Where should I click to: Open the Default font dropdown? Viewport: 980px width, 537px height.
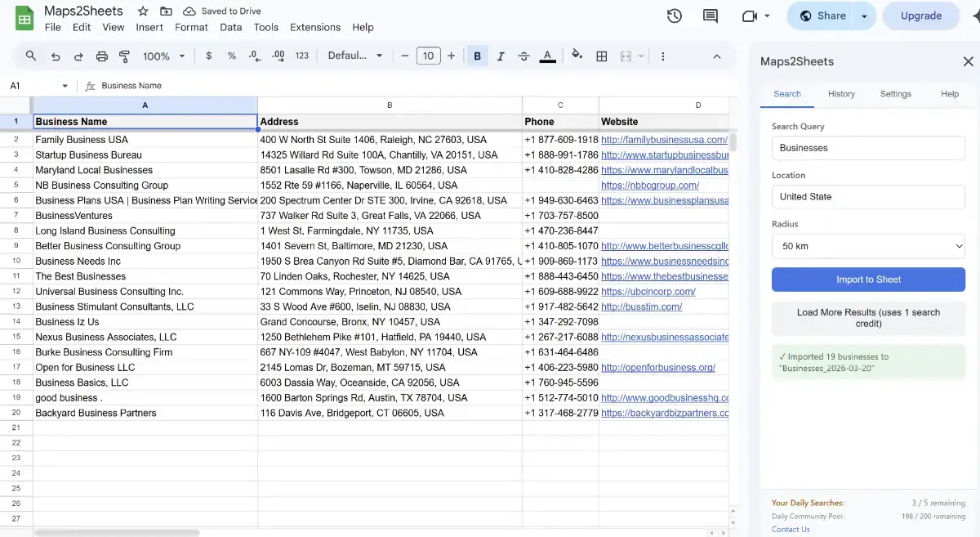(355, 56)
